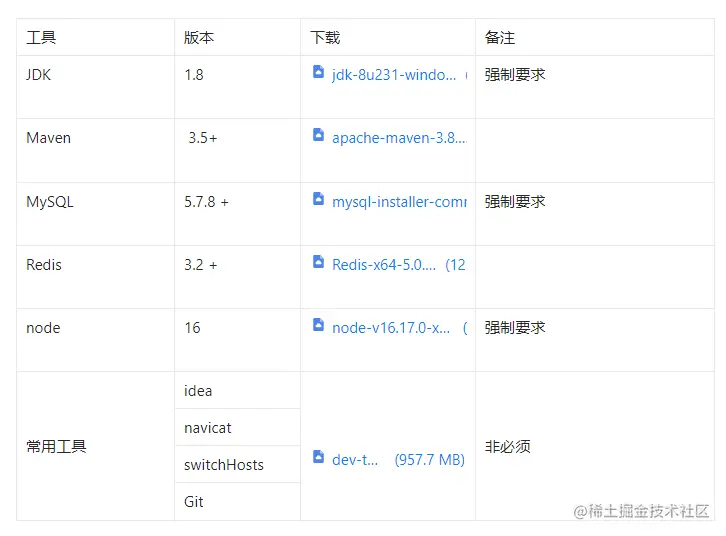Screen dimensions: 726x536
Task: Open the mysql-installer-com download link
Action: [x=399, y=202]
